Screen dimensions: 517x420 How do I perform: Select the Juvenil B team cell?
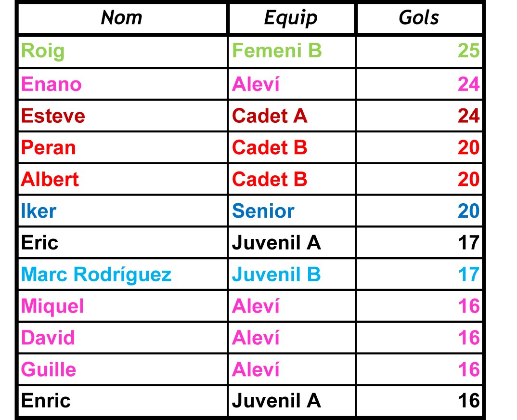[x=292, y=274]
